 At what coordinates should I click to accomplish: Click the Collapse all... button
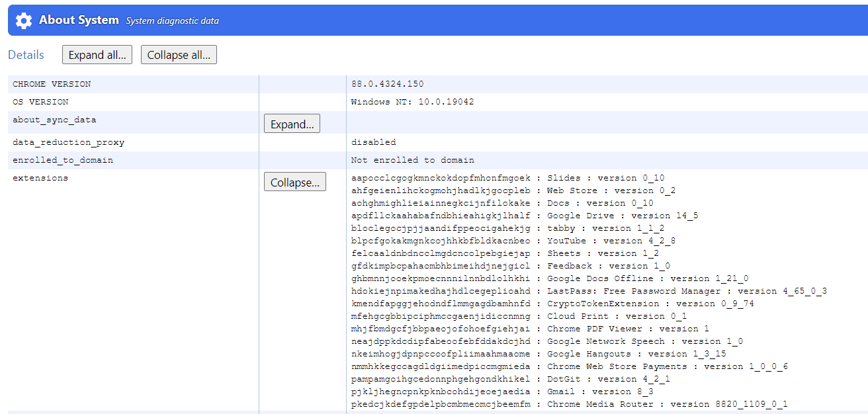pyautogui.click(x=179, y=55)
